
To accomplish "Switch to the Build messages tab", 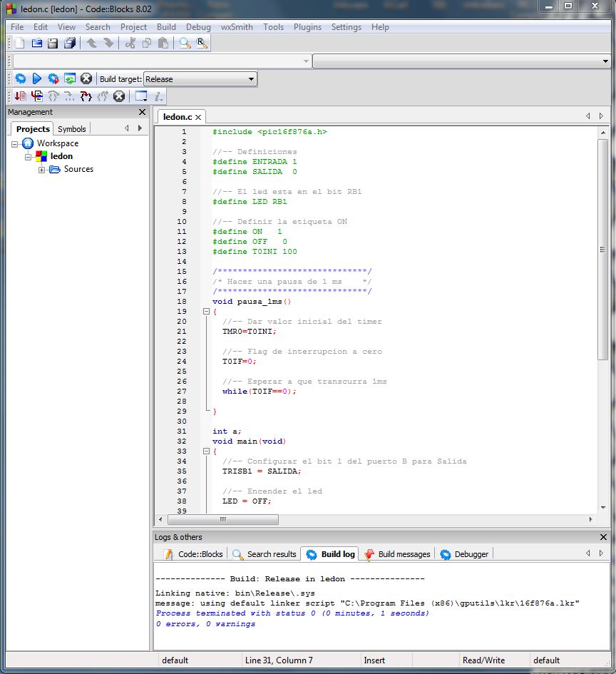I will point(404,554).
